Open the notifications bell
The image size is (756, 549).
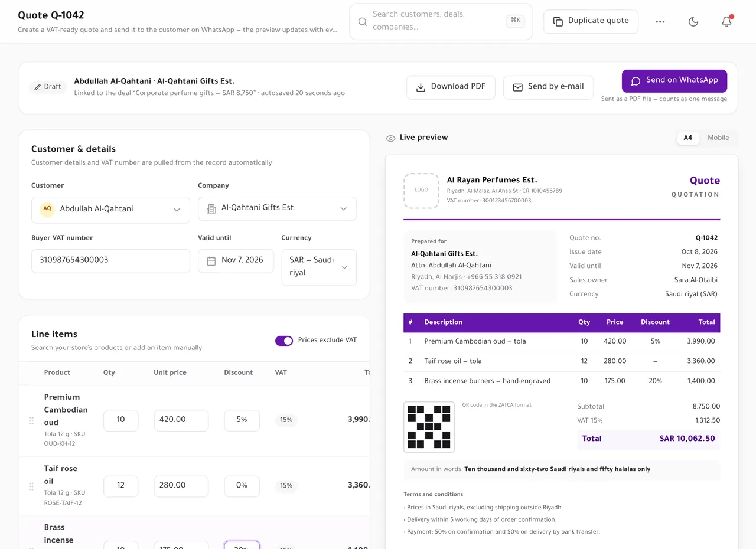pos(726,21)
